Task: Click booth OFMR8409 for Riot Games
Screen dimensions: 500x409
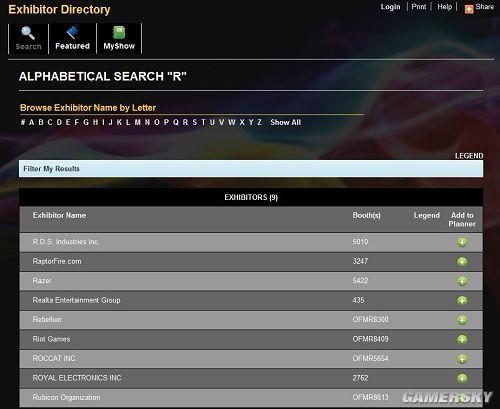Action: pyautogui.click(x=370, y=339)
